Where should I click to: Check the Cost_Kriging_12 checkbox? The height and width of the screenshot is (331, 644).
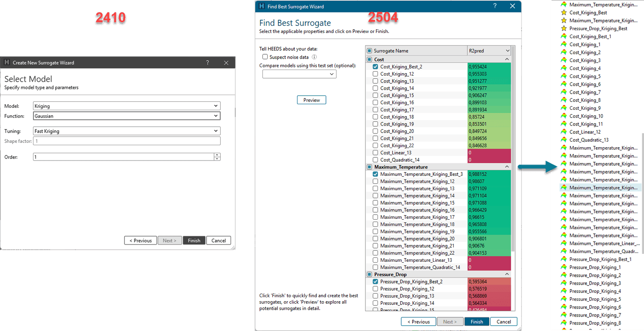point(375,74)
